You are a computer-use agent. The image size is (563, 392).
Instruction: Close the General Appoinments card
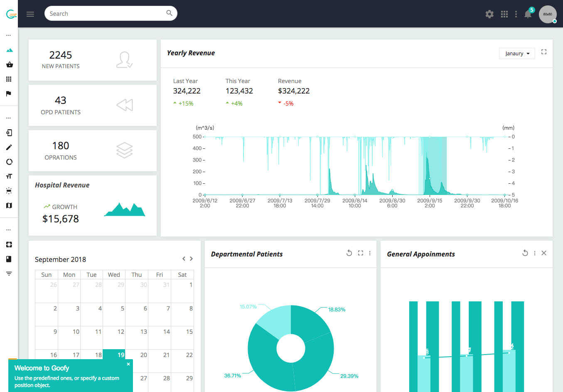point(544,253)
